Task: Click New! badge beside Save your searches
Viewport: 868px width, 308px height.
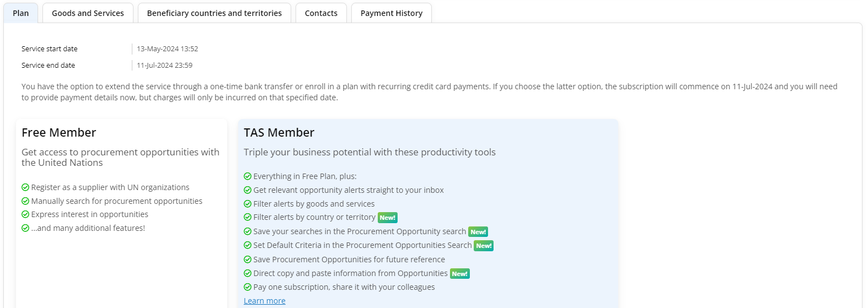Action: [478, 232]
